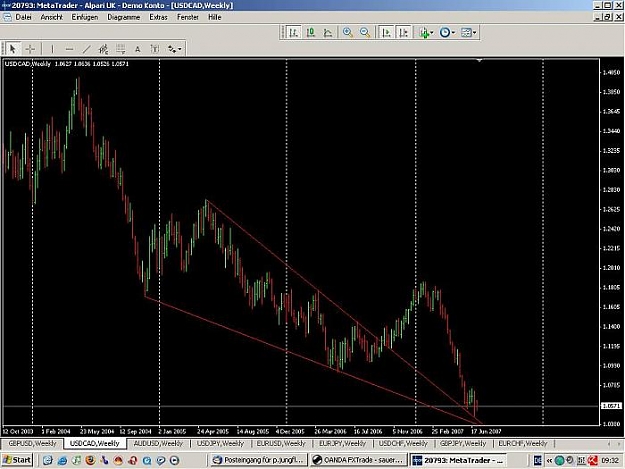The height and width of the screenshot is (469, 625).
Task: Click the 12 Oct 2003 date label
Action: coord(18,431)
